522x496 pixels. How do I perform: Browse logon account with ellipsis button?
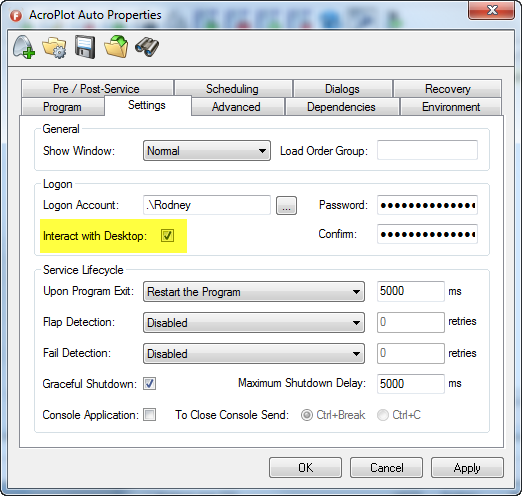tap(286, 206)
